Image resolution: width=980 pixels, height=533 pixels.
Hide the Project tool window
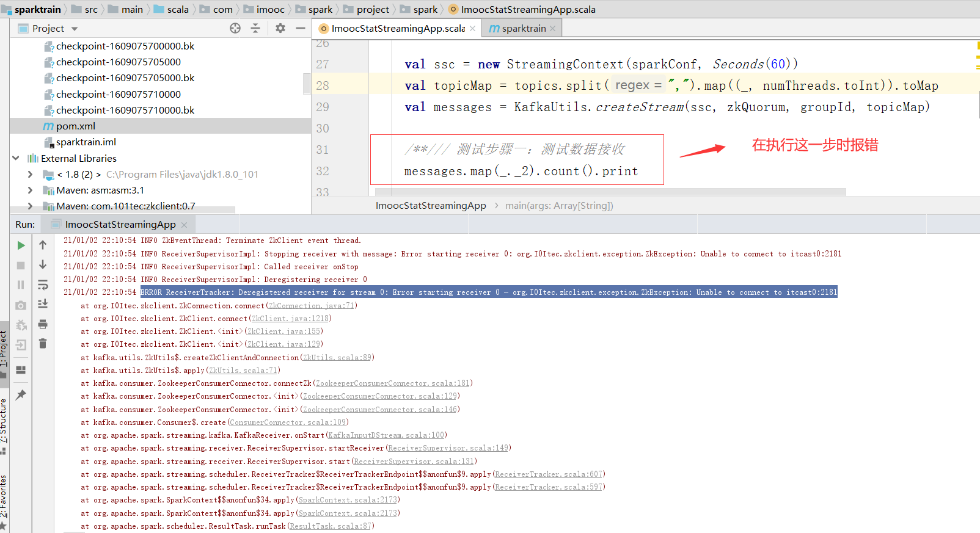point(300,28)
